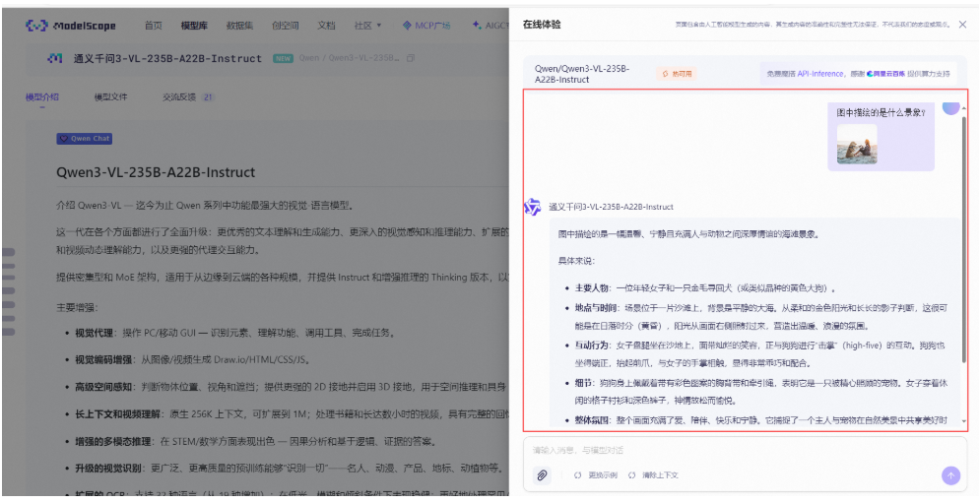
Task: Click the 在线体验 panel title
Action: [x=542, y=25]
